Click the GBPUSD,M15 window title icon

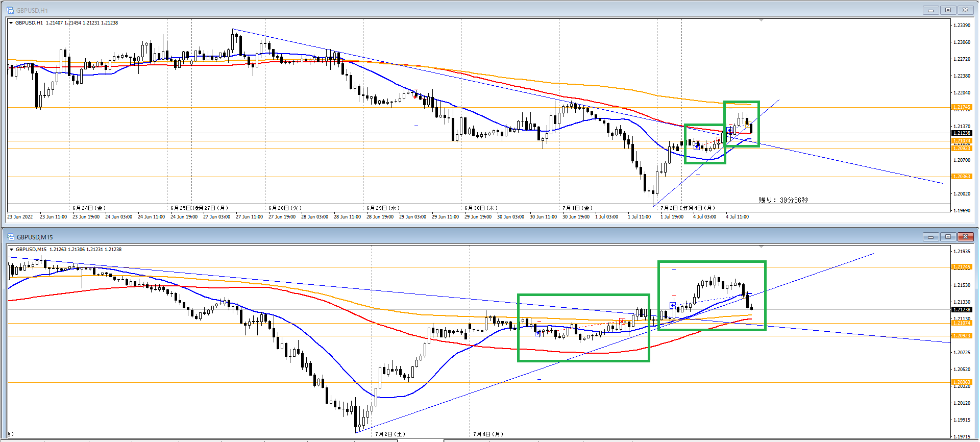[x=10, y=237]
